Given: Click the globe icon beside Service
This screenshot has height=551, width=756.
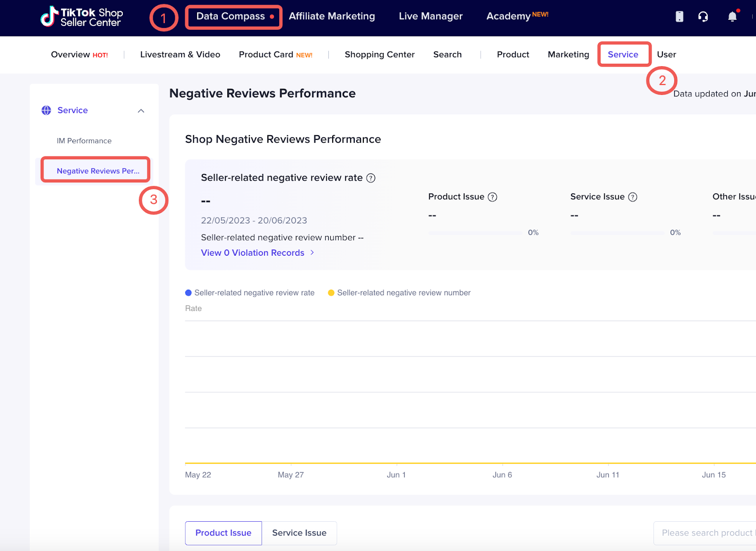Looking at the screenshot, I should [46, 110].
